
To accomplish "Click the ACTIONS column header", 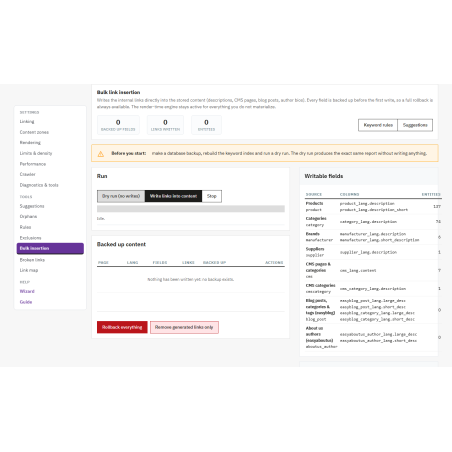I will coord(274,263).
